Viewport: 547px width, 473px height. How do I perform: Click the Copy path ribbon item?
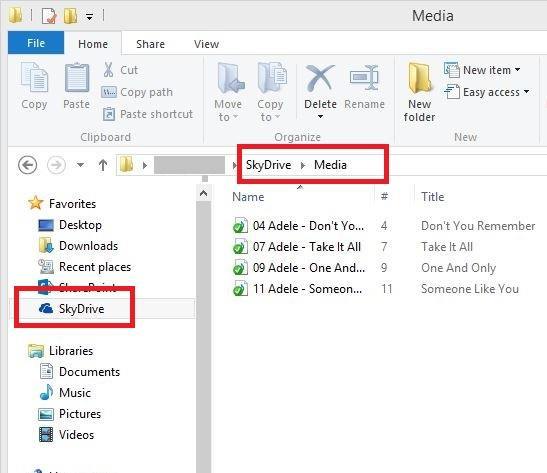coord(137,92)
